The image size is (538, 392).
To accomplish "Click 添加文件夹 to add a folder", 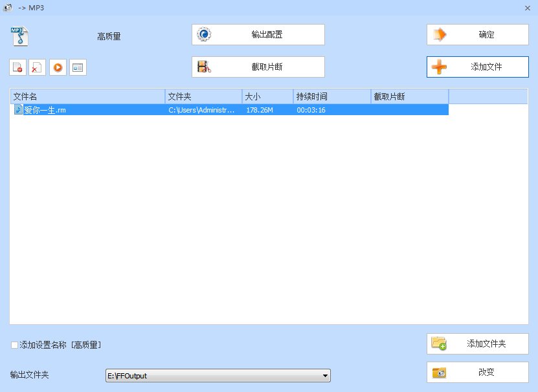I will 477,343.
